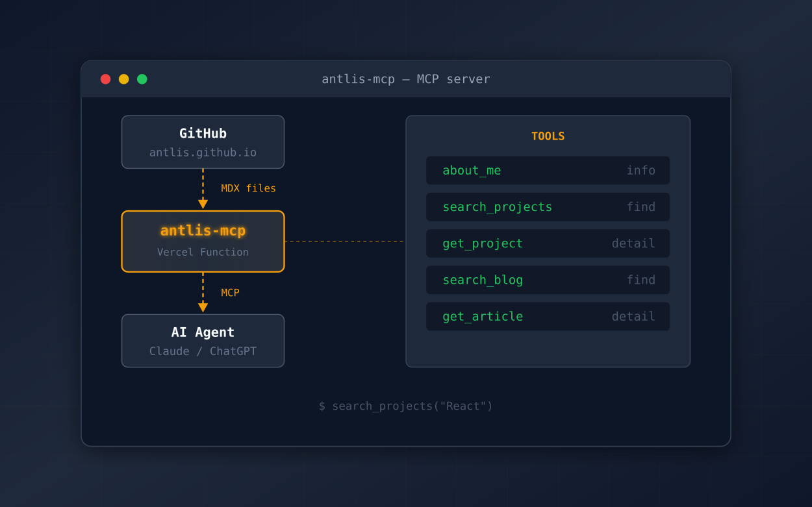Image resolution: width=812 pixels, height=507 pixels.
Task: Click the Claude / ChatGPT text
Action: (x=203, y=351)
